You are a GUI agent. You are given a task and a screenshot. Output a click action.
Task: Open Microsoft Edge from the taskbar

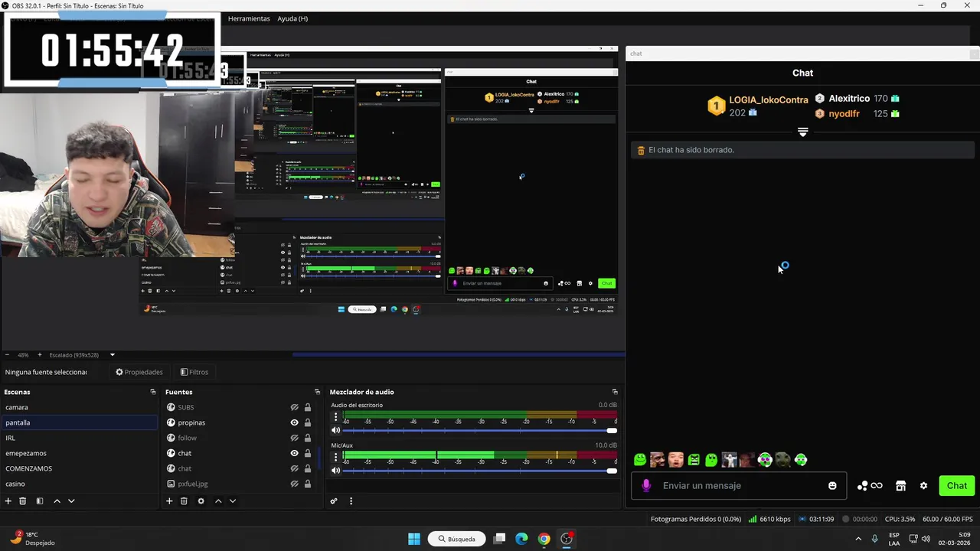coord(521,539)
